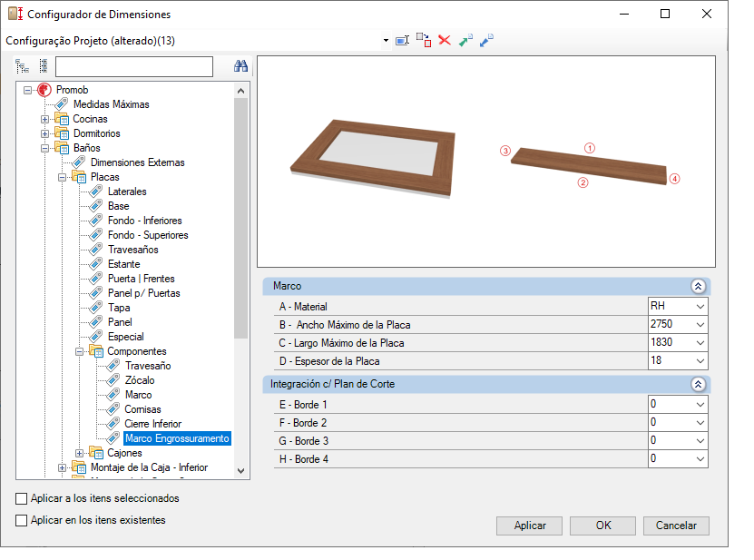
Task: Collapse the Placas tree node
Action: [62, 178]
